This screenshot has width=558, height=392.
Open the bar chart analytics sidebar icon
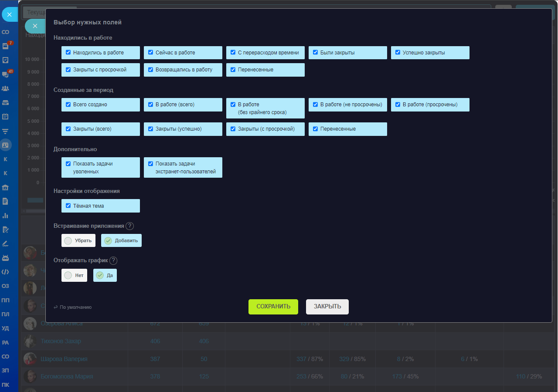click(6, 215)
